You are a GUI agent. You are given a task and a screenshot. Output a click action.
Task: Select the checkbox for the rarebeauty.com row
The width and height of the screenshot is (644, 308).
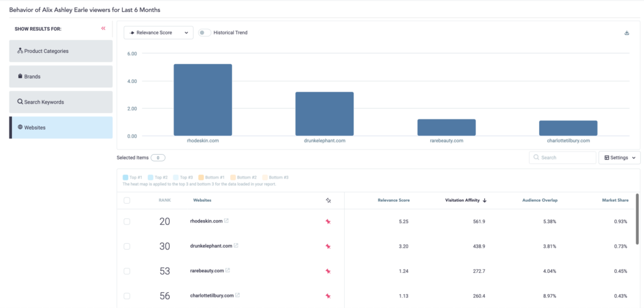click(127, 271)
